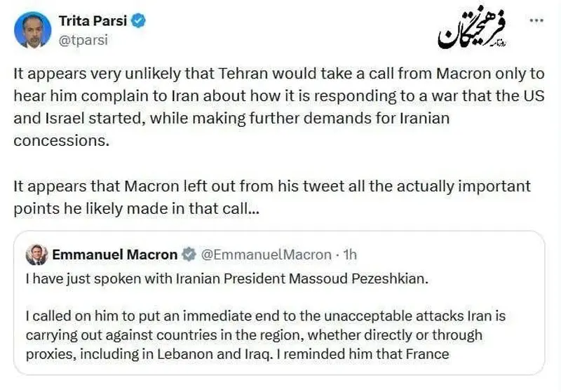Click the word 'concessions.' in main tweet
561x392 pixels.
61,139
